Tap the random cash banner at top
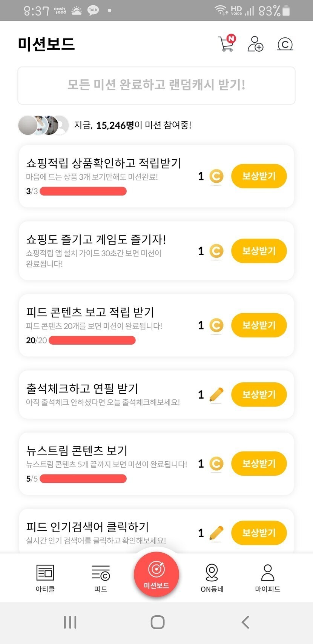313x644 pixels. (x=156, y=85)
